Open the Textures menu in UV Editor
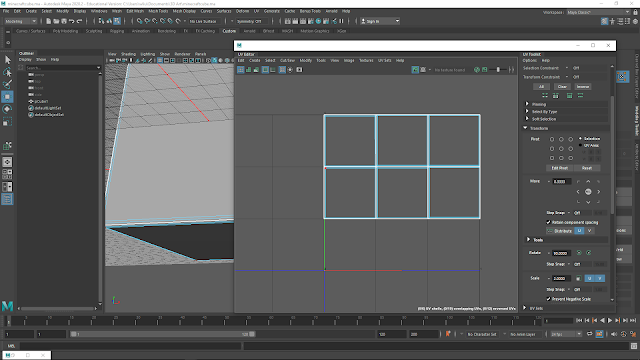 pos(366,60)
